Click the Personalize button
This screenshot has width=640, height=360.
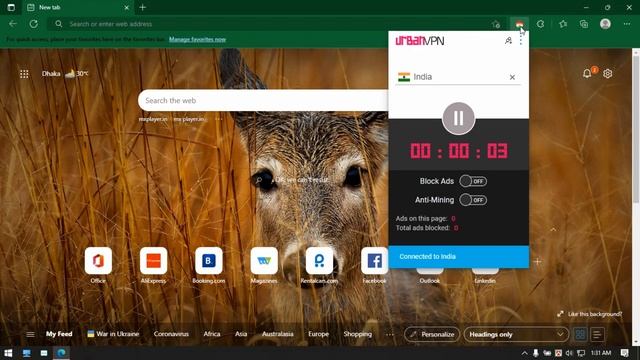click(432, 334)
